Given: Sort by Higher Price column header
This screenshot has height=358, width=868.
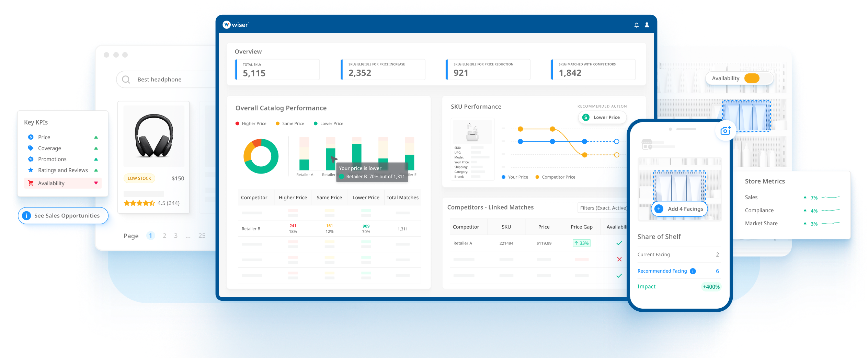Looking at the screenshot, I should tap(293, 198).
